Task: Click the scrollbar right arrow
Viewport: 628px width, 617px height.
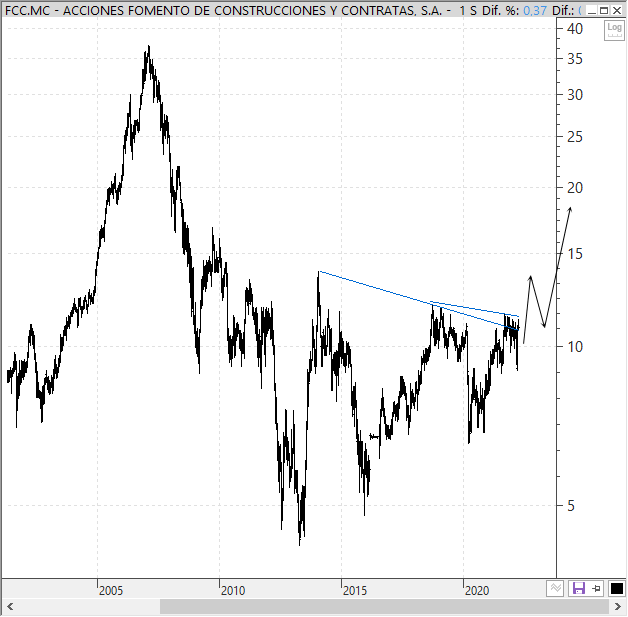Action: pos(618,607)
